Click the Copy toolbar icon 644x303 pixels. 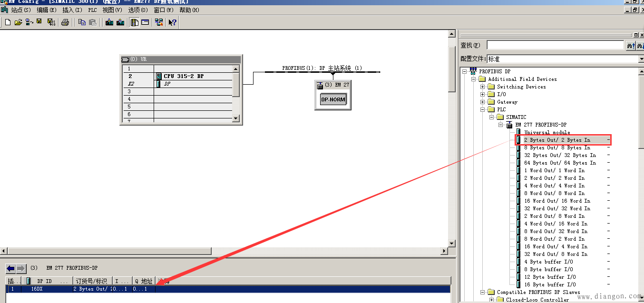coord(82,22)
